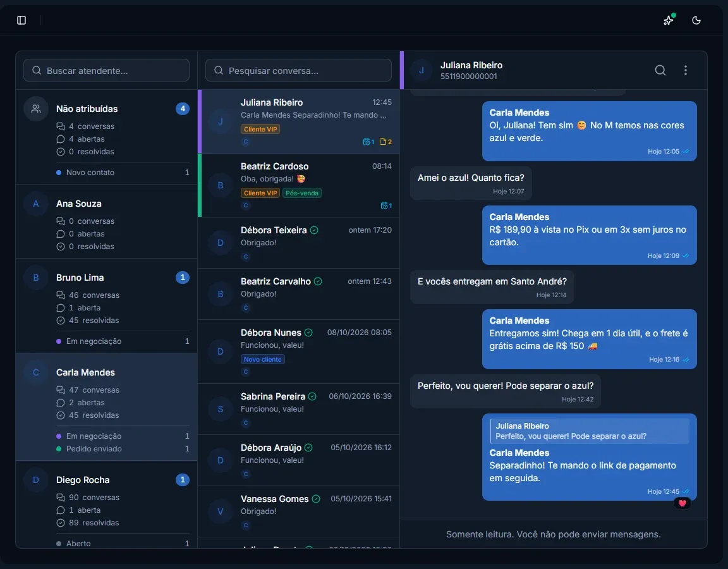728x569 pixels.
Task: Click resolved checkmark beside Vanessa Gomes
Action: [x=316, y=498]
